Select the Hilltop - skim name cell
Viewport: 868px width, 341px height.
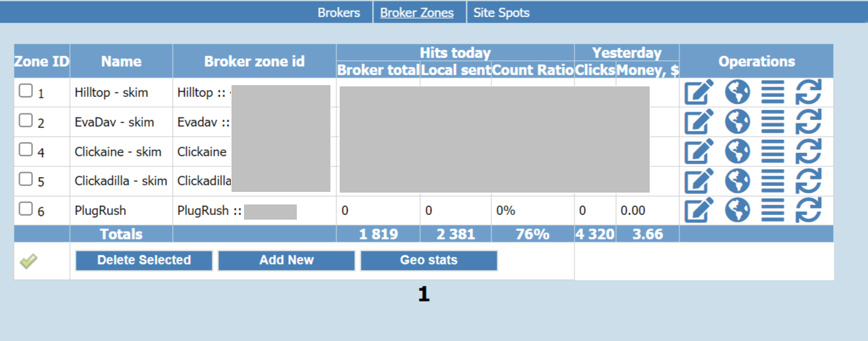[121, 93]
